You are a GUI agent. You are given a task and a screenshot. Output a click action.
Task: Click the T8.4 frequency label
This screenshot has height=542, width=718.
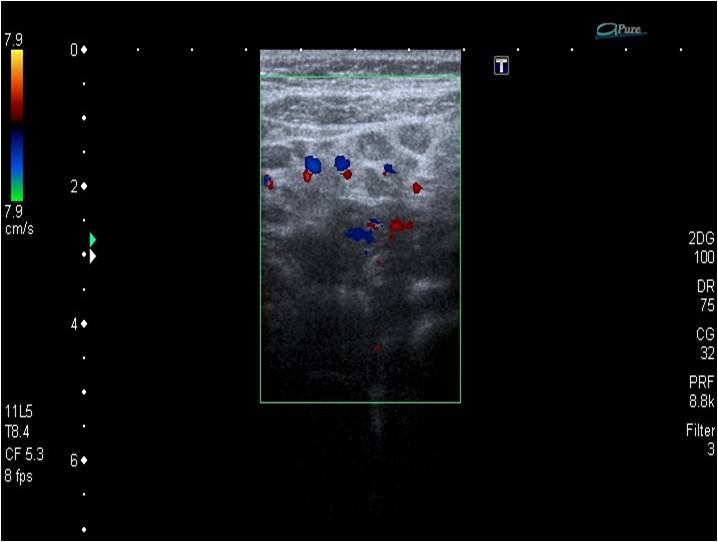pyautogui.click(x=18, y=431)
